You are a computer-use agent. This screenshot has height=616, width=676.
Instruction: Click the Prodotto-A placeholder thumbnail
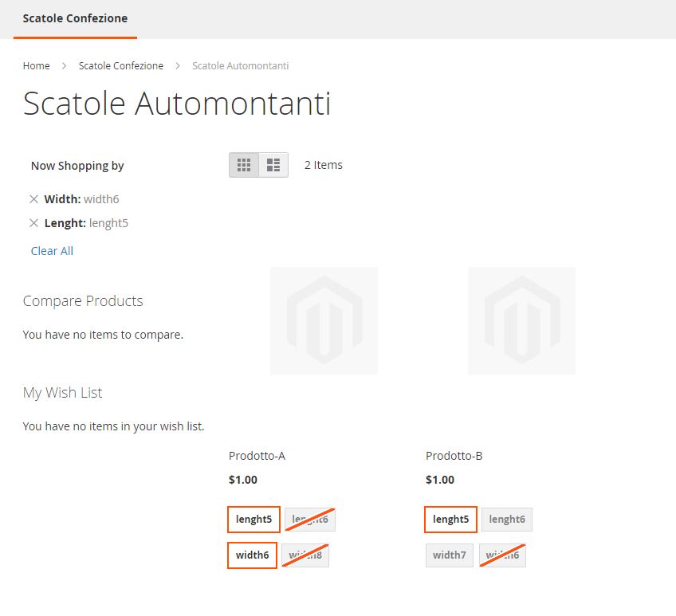[x=324, y=320]
